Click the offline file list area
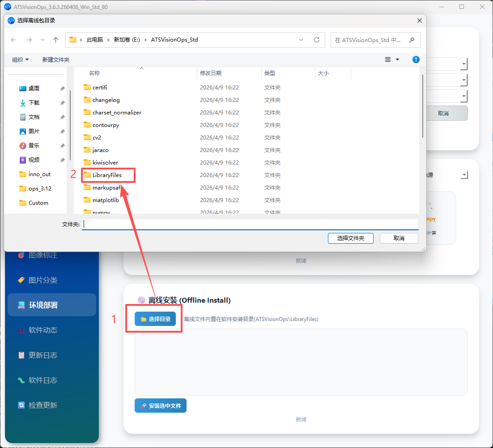Viewport: 493px width, 448px height. coord(301,362)
